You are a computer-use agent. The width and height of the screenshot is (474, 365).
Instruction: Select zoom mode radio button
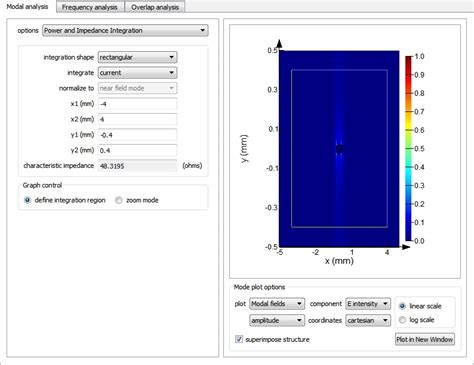(119, 200)
